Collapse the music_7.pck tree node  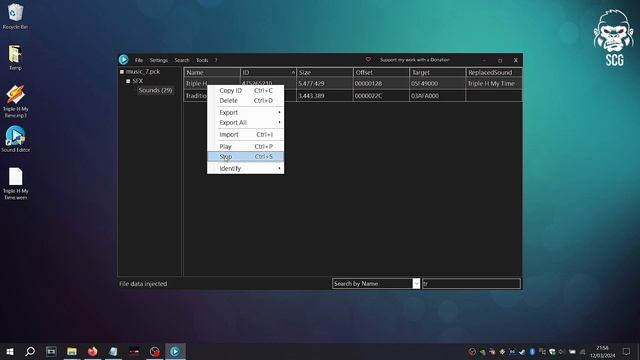(122, 72)
